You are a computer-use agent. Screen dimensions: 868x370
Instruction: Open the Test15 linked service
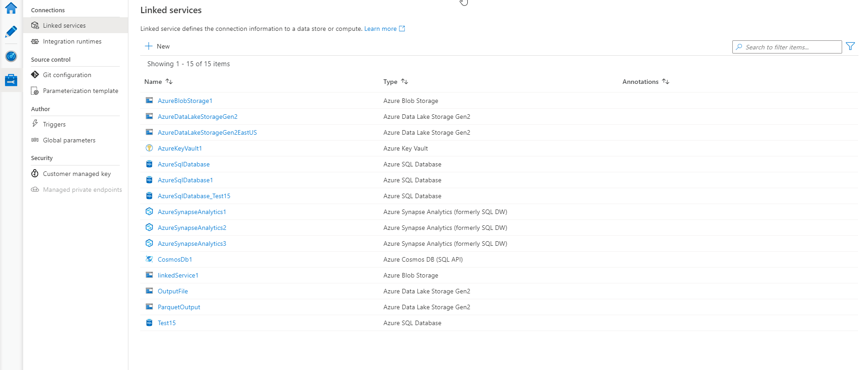(167, 323)
